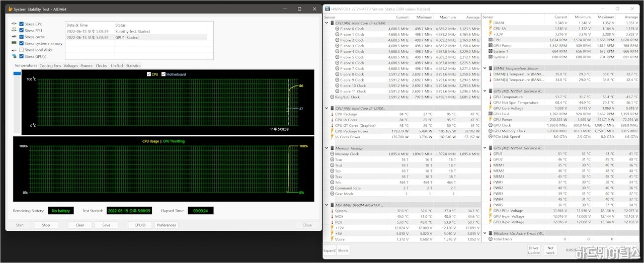This screenshot has width=644, height=263.
Task: Click the Shrink button in HWiNFO
Action: (x=343, y=250)
